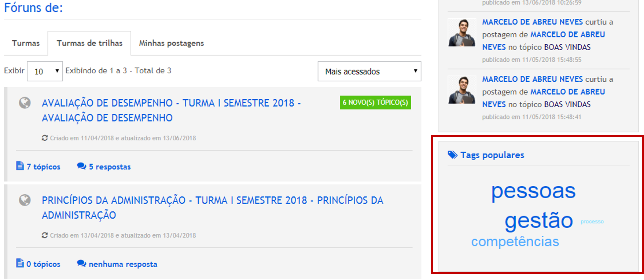Click the document icon next to 0 tópicos
The width and height of the screenshot is (644, 280).
20,264
